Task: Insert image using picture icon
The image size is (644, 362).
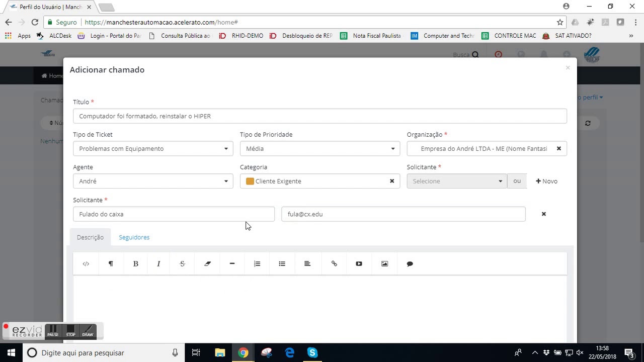Action: (x=384, y=263)
